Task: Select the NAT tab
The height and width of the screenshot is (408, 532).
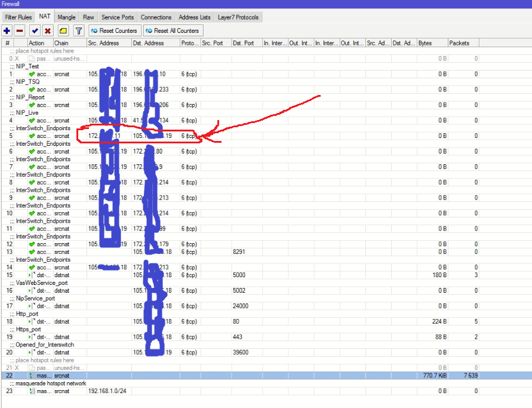Action: coord(44,17)
